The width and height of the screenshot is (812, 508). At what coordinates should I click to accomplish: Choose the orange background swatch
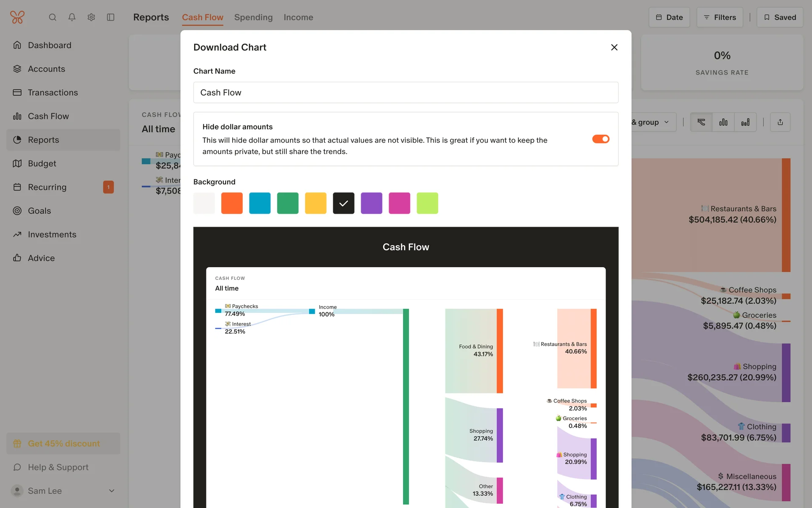coord(232,203)
